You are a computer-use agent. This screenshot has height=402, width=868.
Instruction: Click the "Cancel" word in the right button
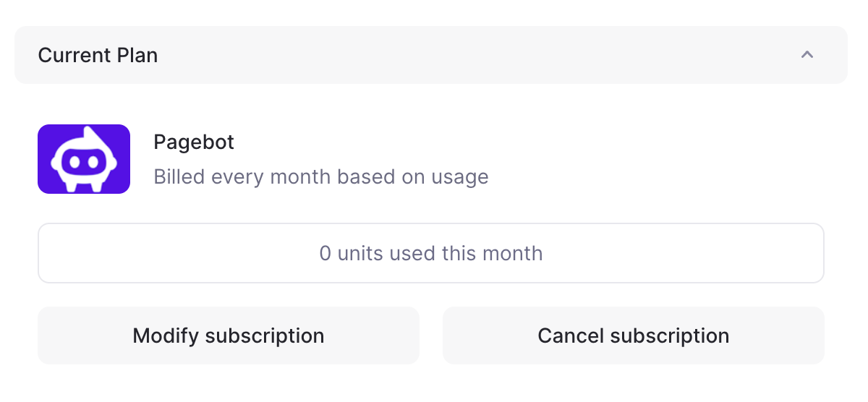point(571,335)
